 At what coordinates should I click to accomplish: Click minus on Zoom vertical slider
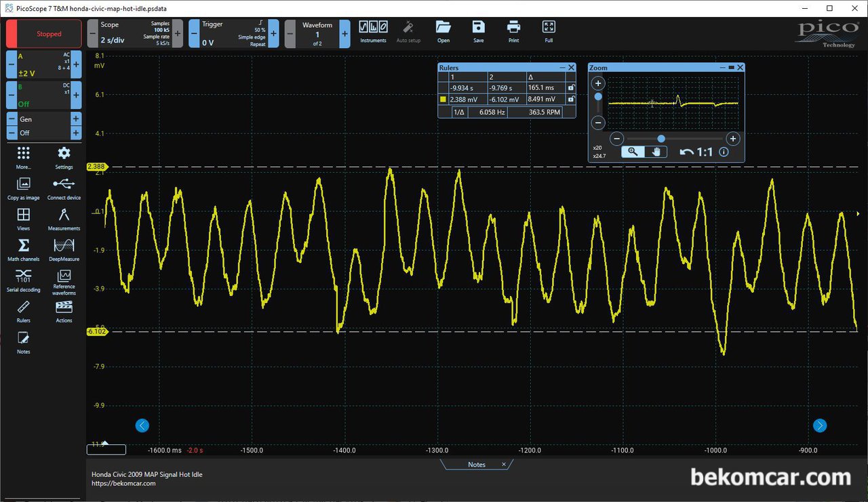click(597, 123)
